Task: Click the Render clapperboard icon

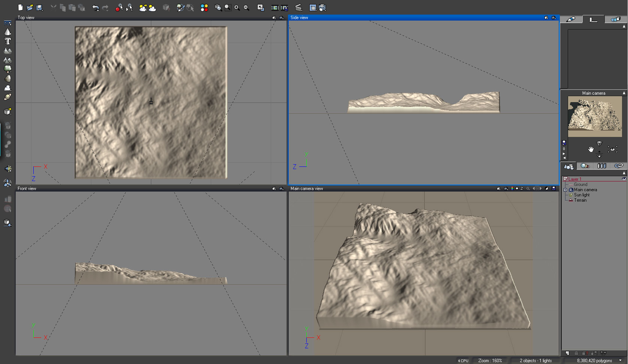Action: pos(298,7)
